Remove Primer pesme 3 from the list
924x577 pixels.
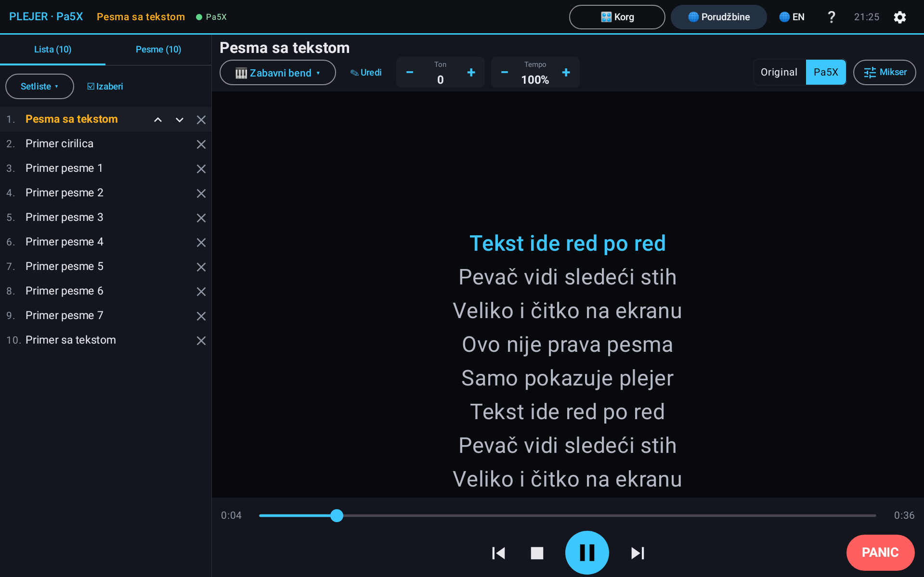coord(201,218)
